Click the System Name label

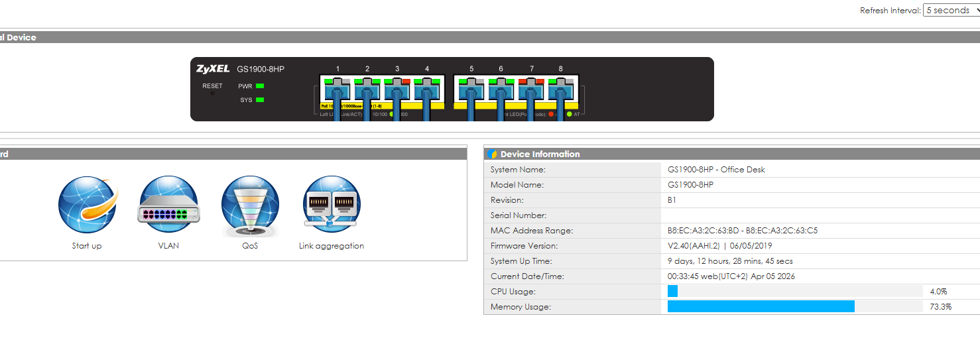coord(518,170)
